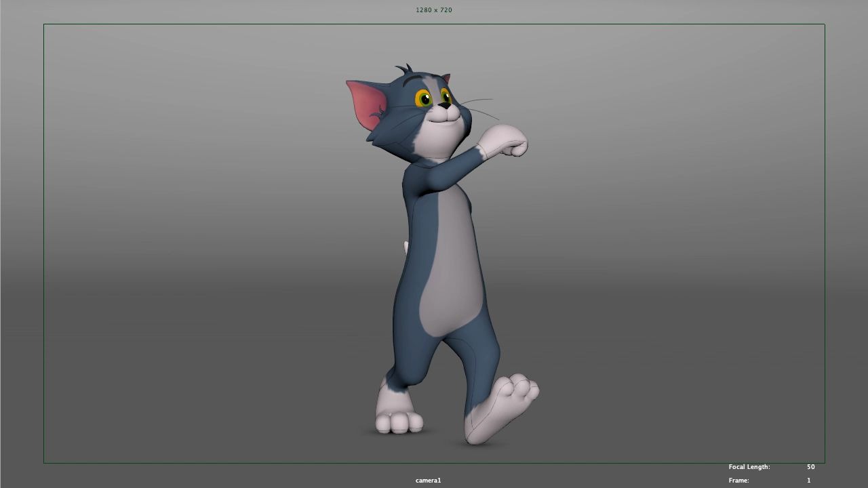Select the cat's dark eyebrow
868x488 pixels.
click(x=413, y=80)
